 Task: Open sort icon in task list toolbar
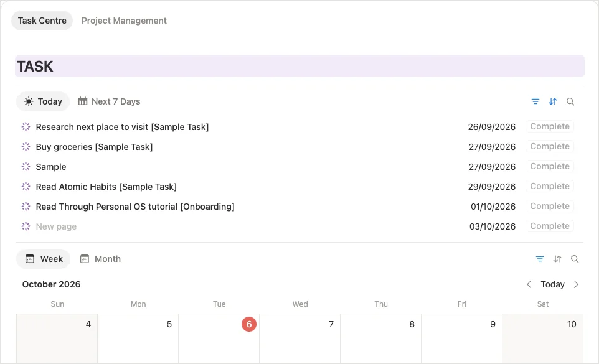point(553,101)
